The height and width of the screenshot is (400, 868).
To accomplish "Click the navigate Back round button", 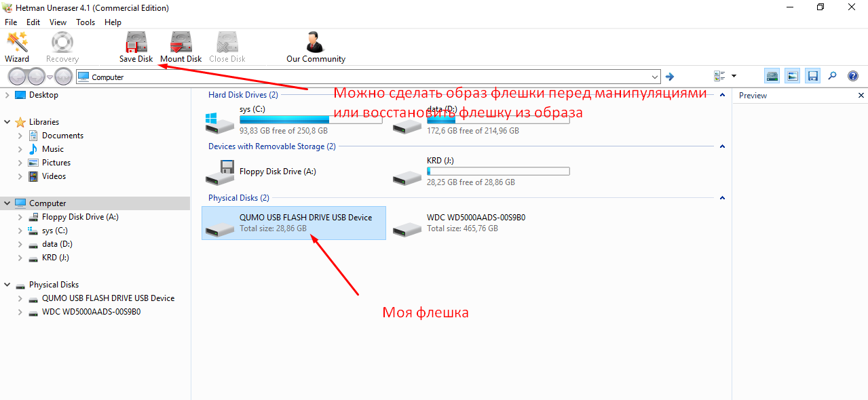I will [x=17, y=77].
